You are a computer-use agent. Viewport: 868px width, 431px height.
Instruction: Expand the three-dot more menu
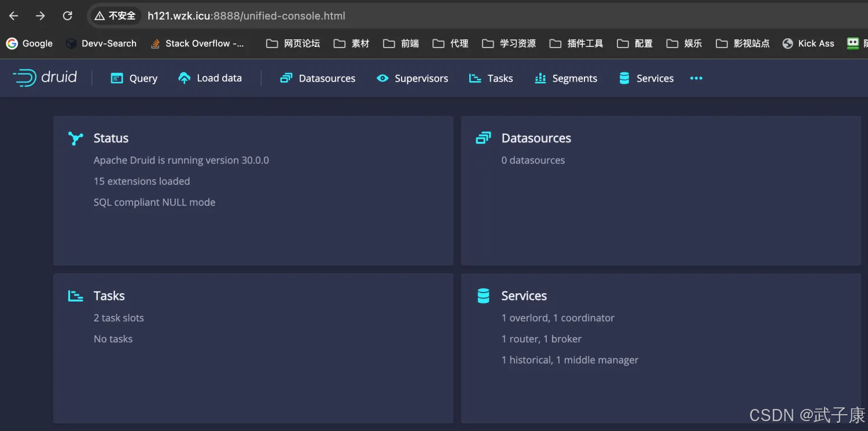point(696,78)
